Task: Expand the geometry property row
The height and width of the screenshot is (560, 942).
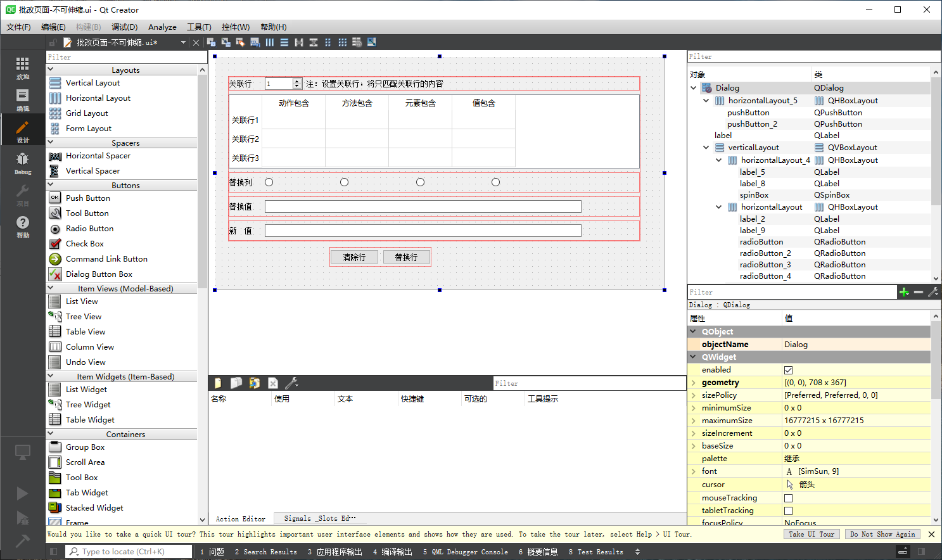Action: [x=694, y=383]
